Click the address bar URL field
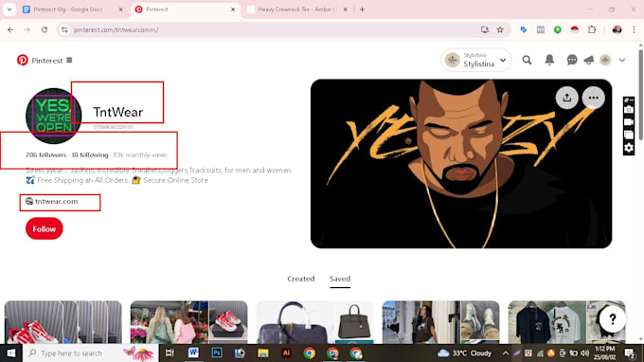The height and width of the screenshot is (362, 644). coord(271,29)
